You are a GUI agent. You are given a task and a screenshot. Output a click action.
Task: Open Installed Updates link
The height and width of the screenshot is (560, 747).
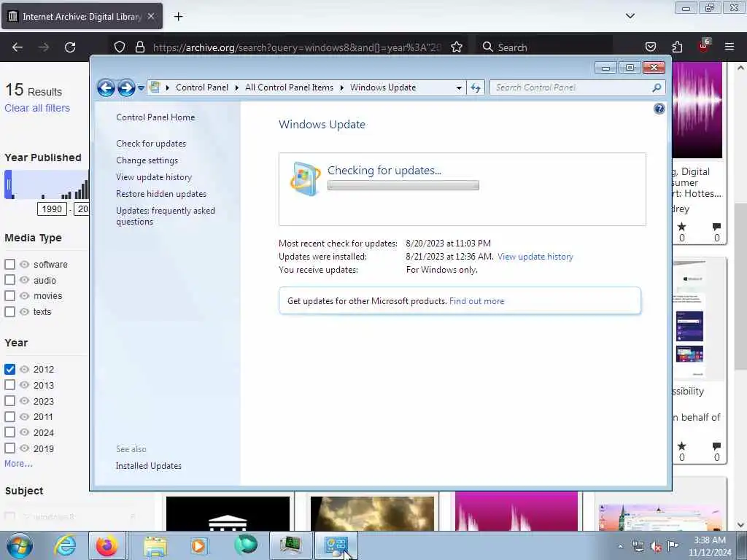tap(149, 466)
